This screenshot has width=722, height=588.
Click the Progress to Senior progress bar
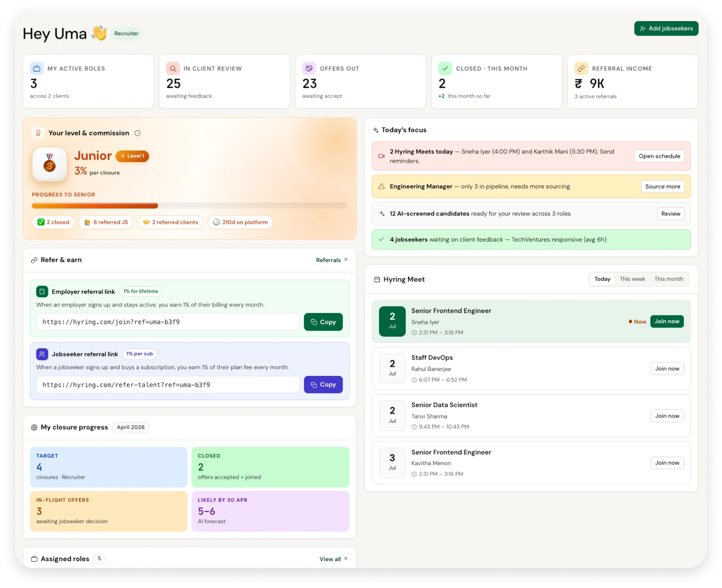pyautogui.click(x=189, y=206)
